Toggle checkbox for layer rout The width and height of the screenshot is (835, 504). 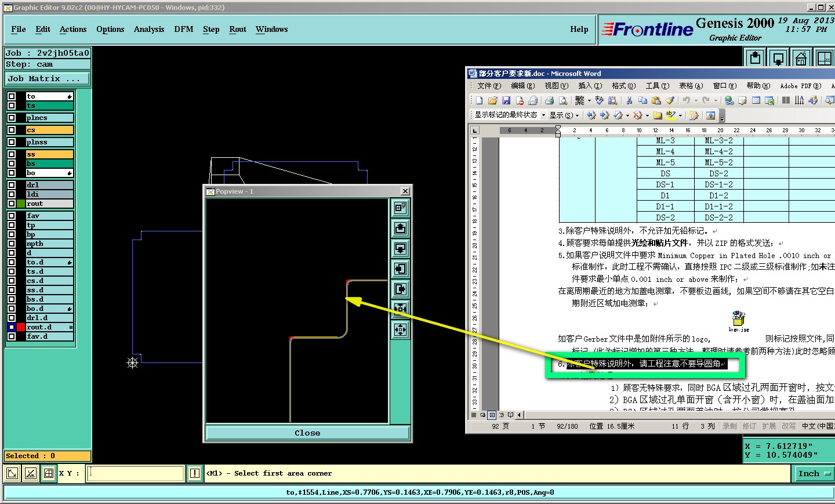[x=12, y=204]
